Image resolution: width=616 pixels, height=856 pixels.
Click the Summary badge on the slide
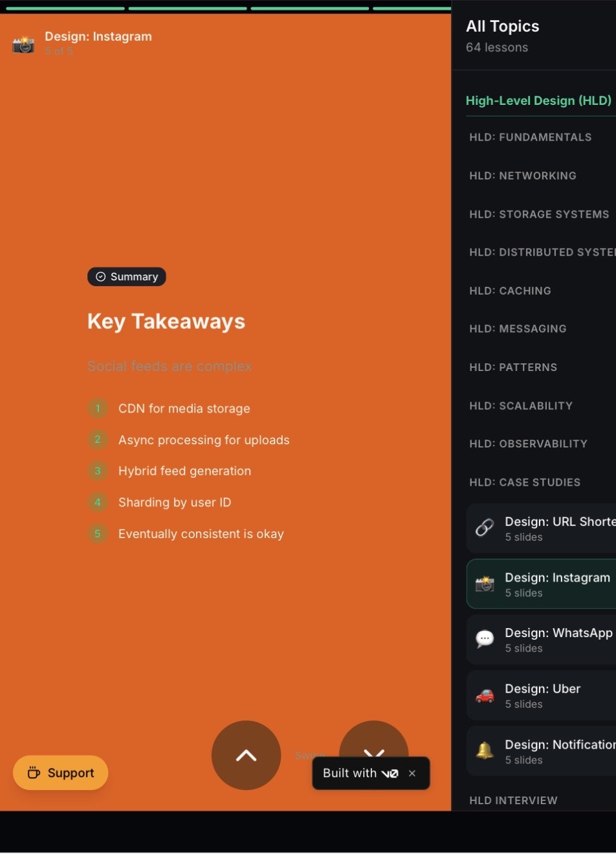pyautogui.click(x=127, y=276)
